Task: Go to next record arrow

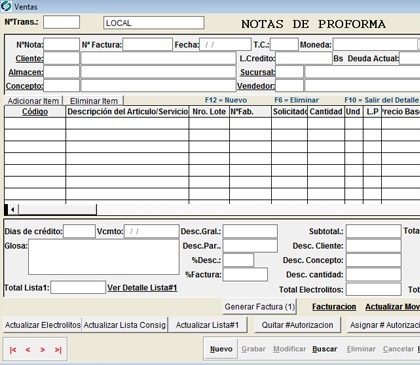Action: coord(43,350)
